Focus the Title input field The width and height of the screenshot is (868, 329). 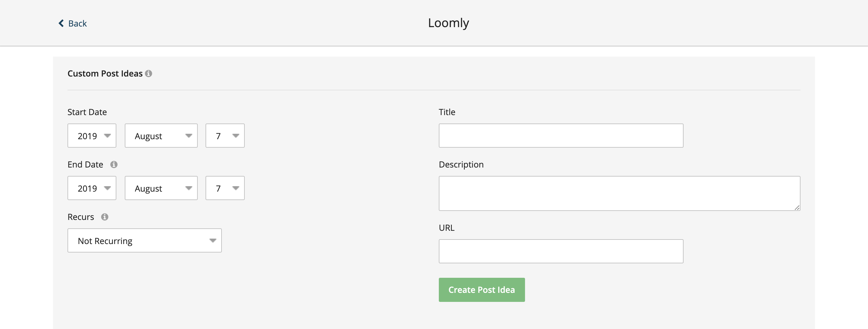pos(561,136)
